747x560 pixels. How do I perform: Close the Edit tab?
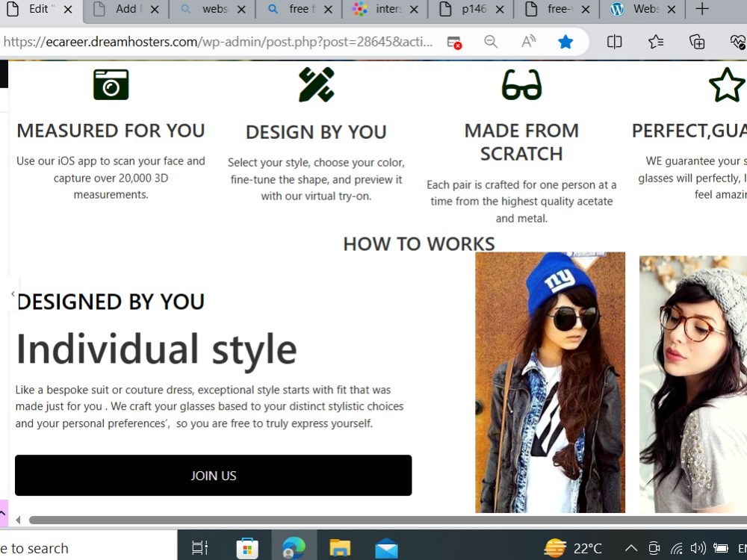68,9
